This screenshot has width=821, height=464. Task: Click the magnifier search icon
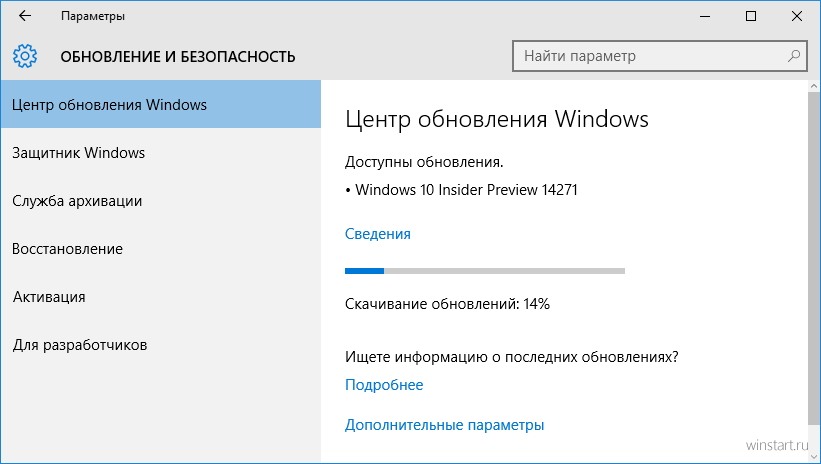[x=794, y=56]
